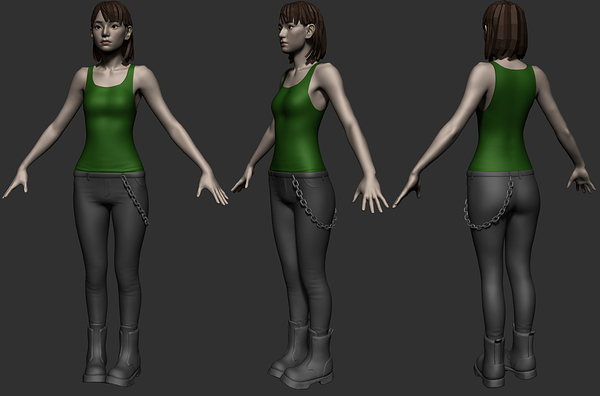Click the back-view model's brown hair
The width and height of the screenshot is (600, 396).
pos(505,31)
